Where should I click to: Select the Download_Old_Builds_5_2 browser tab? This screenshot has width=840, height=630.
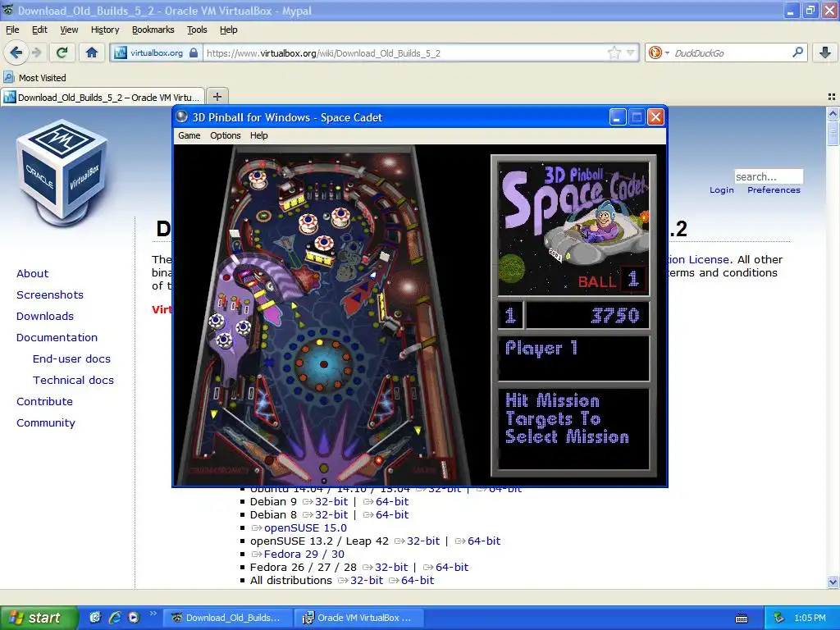click(x=103, y=97)
